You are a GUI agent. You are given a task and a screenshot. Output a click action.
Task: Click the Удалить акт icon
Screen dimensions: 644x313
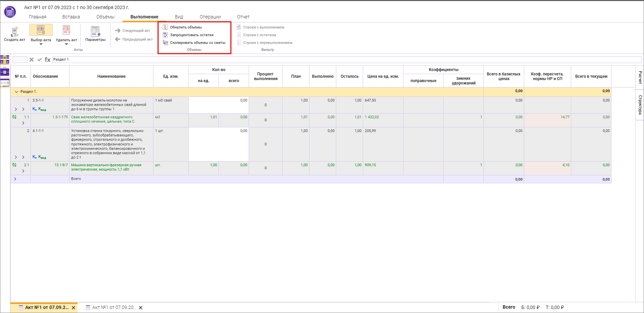(x=66, y=30)
